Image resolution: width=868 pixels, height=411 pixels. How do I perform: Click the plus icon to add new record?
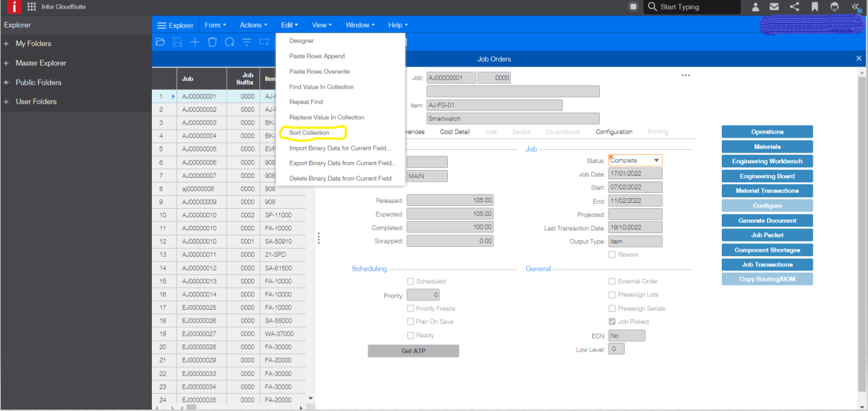(x=195, y=42)
